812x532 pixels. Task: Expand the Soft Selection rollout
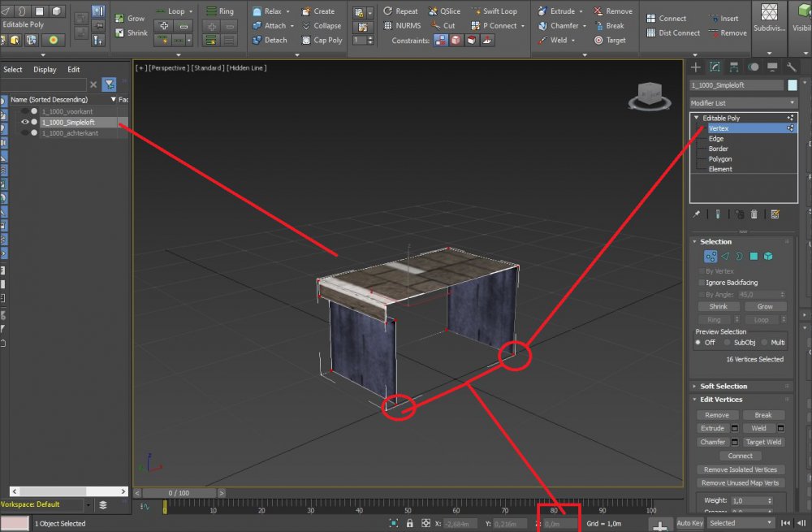(x=723, y=387)
